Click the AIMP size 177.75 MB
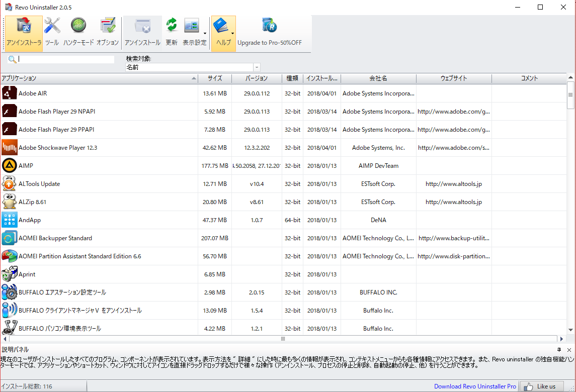The image size is (576, 392). (x=215, y=166)
